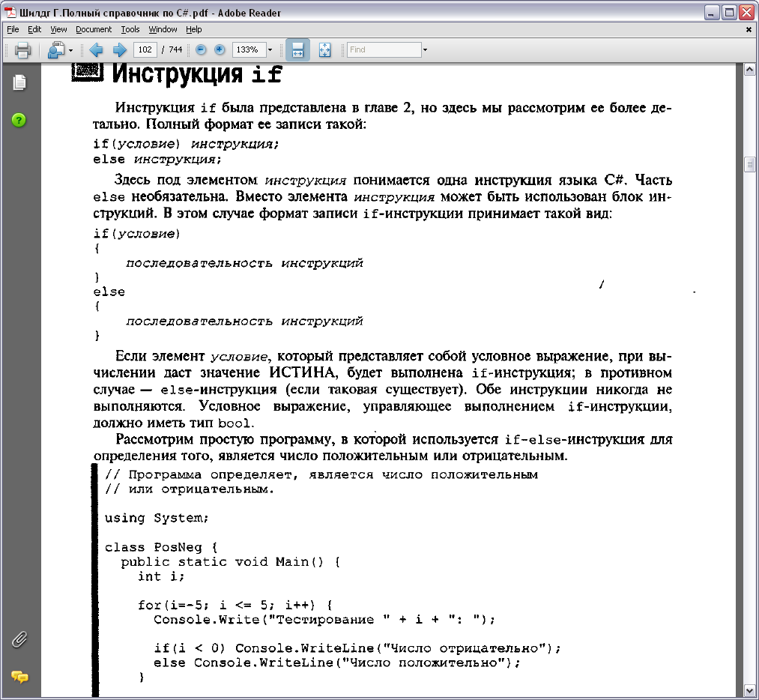This screenshot has height=700, width=759.
Task: Click the line 'for(i=-5; i <= 5; i++) {'
Action: tap(235, 605)
